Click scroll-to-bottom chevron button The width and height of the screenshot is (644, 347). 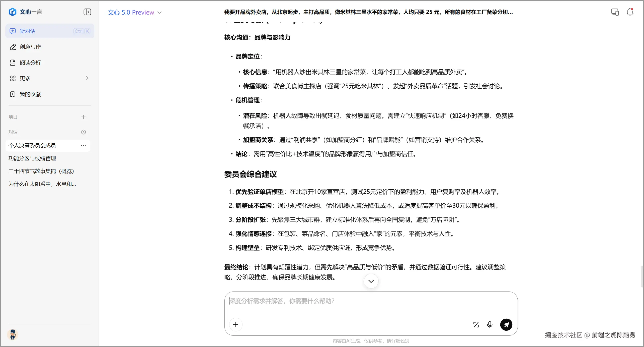tap(371, 281)
